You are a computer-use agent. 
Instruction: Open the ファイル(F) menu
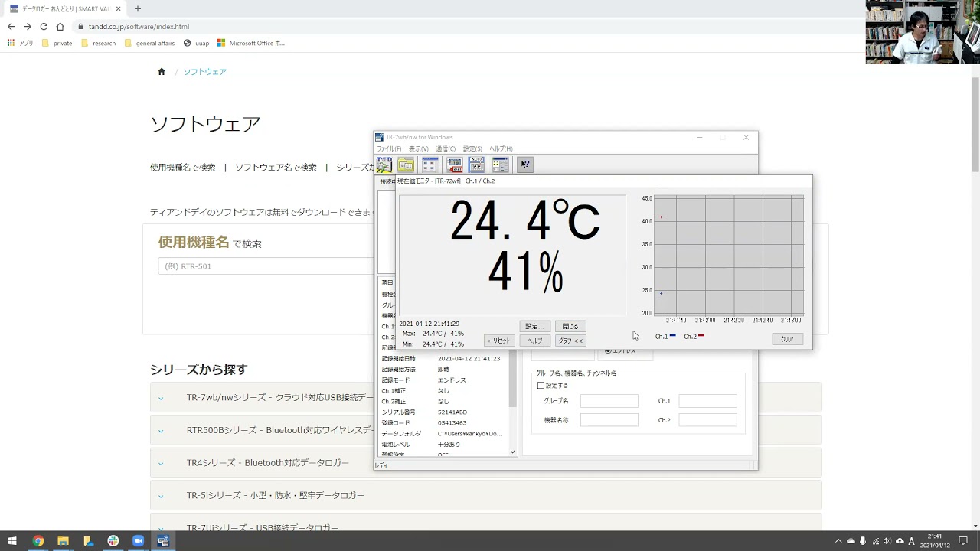[389, 148]
